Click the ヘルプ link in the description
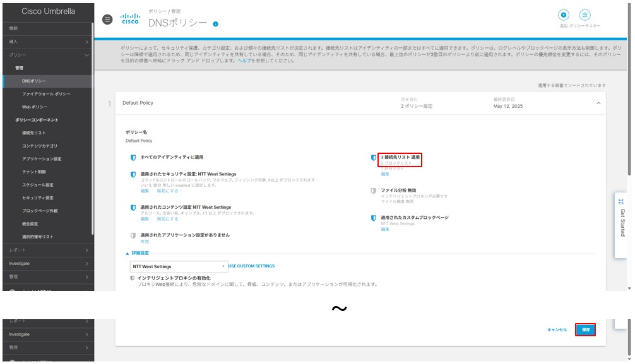 click(244, 61)
